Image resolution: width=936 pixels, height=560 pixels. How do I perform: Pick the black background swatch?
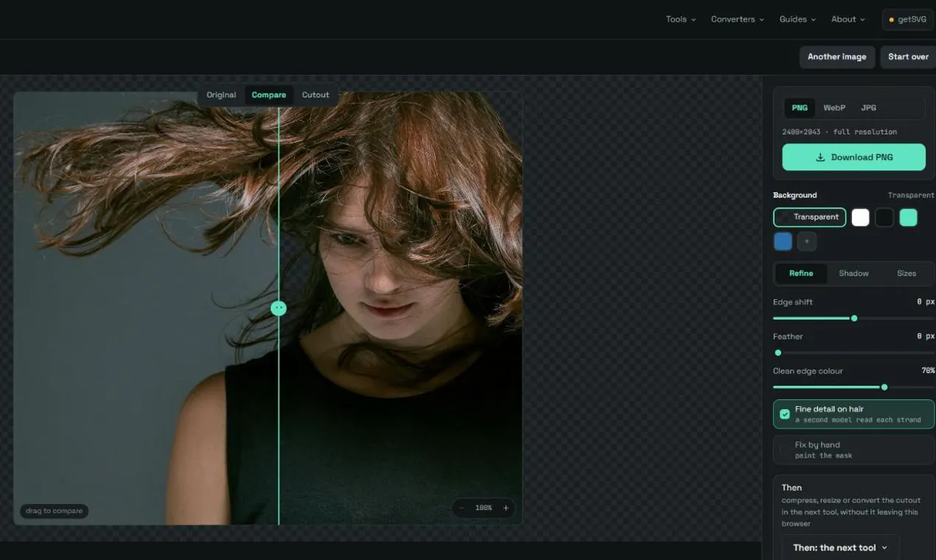[884, 217]
